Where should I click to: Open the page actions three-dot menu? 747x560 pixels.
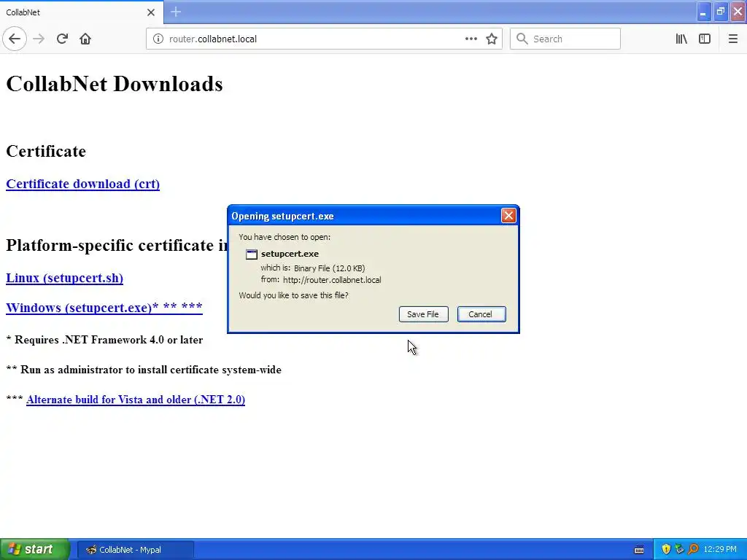pos(471,39)
